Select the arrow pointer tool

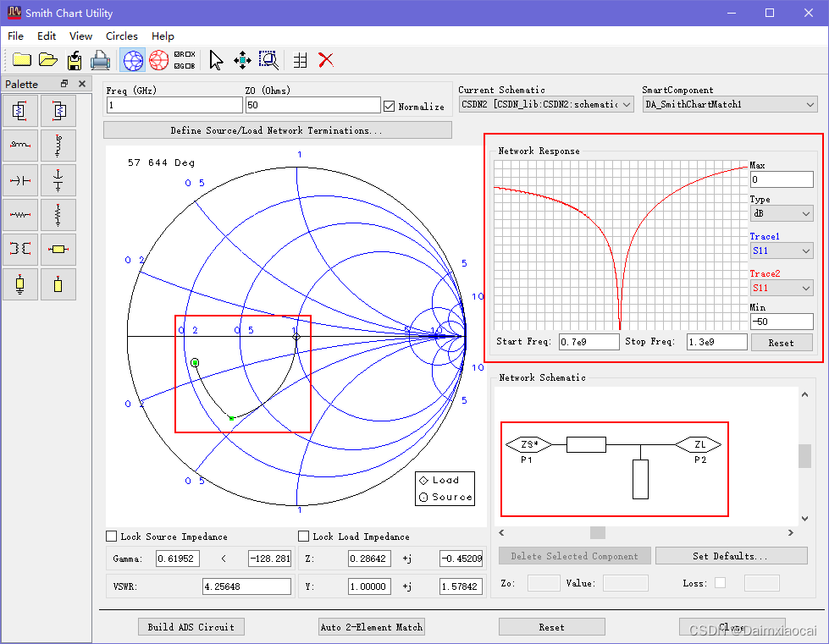(216, 60)
